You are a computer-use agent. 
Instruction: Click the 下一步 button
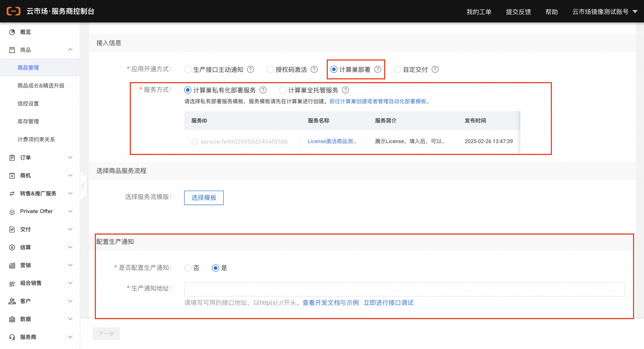tap(106, 334)
